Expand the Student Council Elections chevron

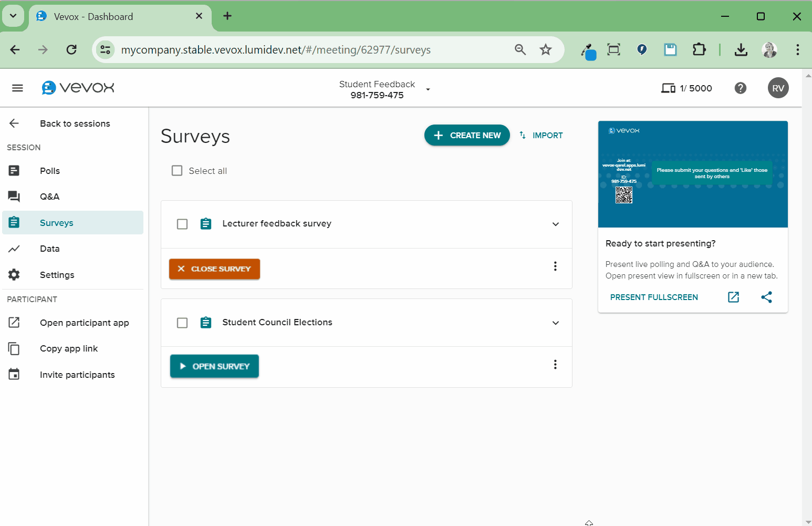pos(555,323)
